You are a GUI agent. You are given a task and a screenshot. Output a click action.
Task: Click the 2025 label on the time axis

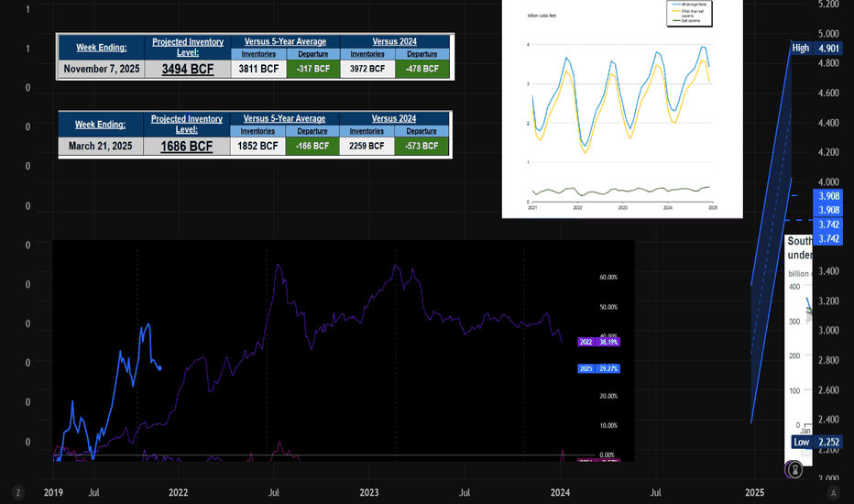[x=754, y=493]
